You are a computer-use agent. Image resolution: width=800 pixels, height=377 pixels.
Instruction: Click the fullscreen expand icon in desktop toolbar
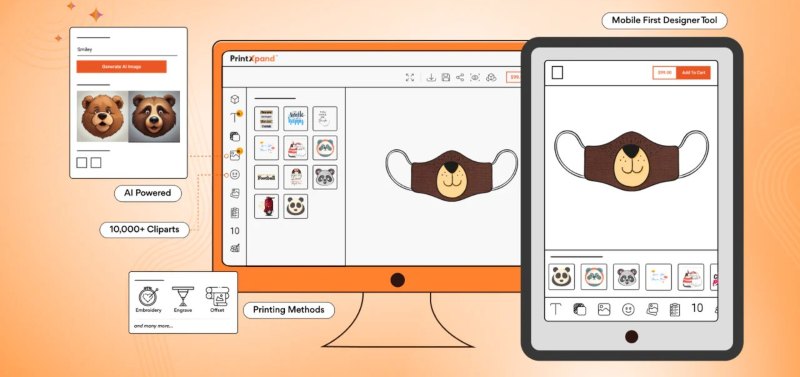(410, 78)
